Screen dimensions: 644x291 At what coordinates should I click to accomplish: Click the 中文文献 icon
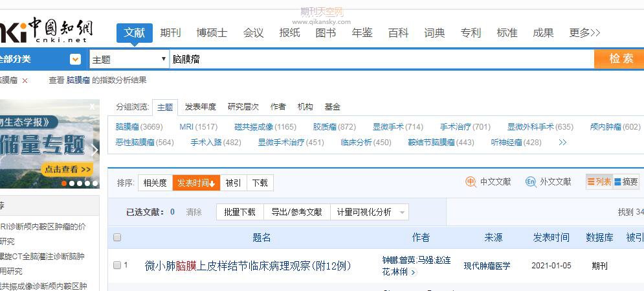(471, 182)
